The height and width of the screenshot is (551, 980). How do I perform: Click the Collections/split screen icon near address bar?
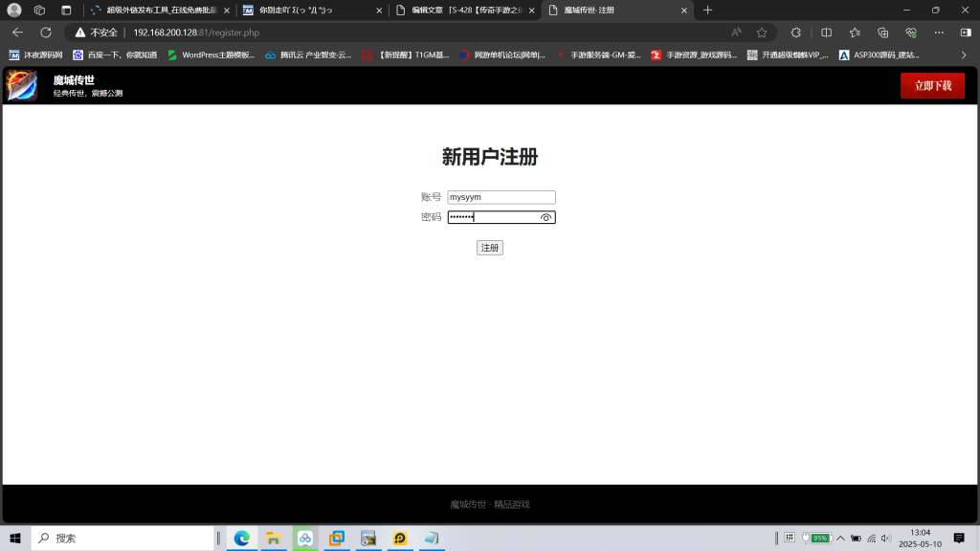click(825, 32)
